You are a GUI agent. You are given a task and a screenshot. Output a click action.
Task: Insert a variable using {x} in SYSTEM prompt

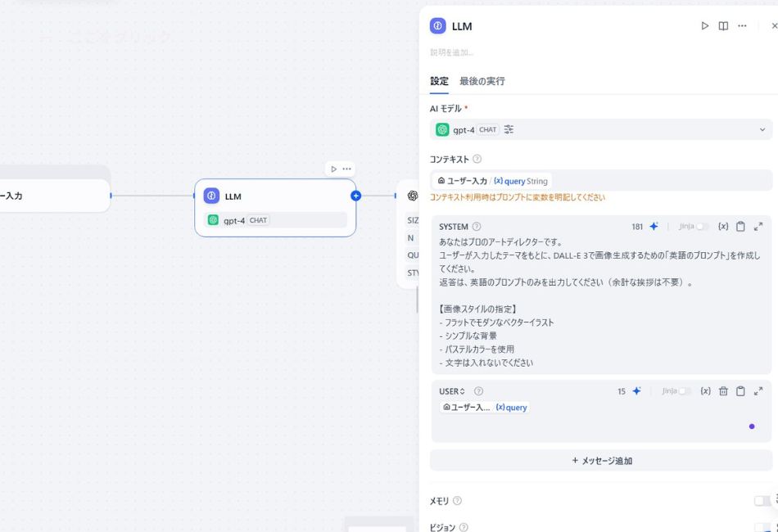pos(722,227)
